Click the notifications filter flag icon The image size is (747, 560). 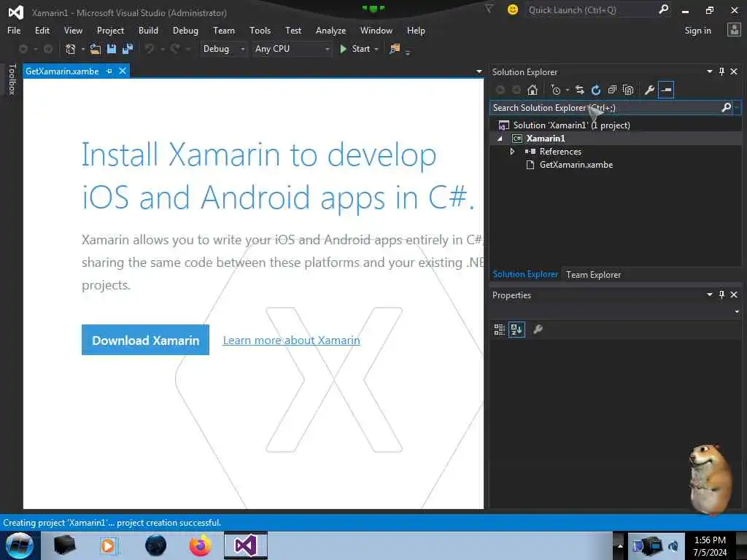tap(489, 9)
